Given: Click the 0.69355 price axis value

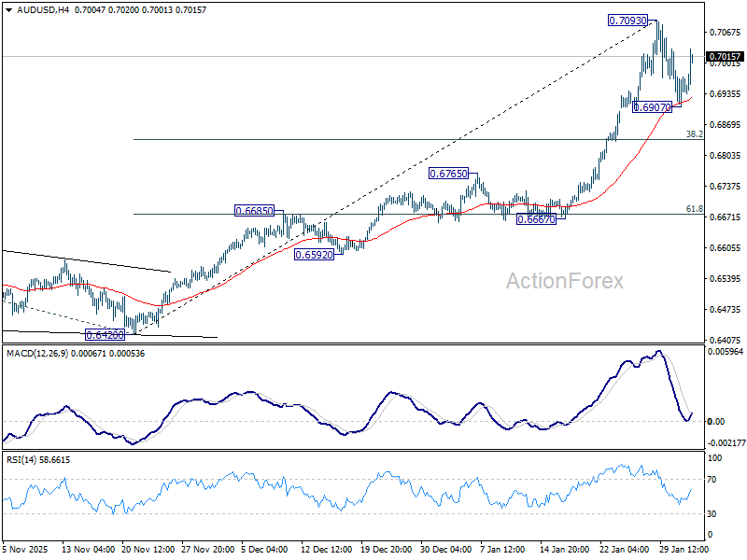Looking at the screenshot, I should [726, 94].
